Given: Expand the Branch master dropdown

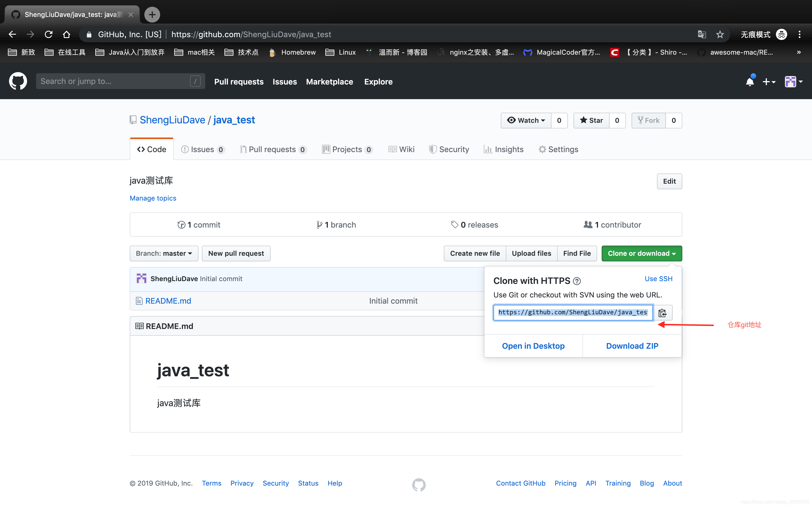Looking at the screenshot, I should tap(163, 253).
